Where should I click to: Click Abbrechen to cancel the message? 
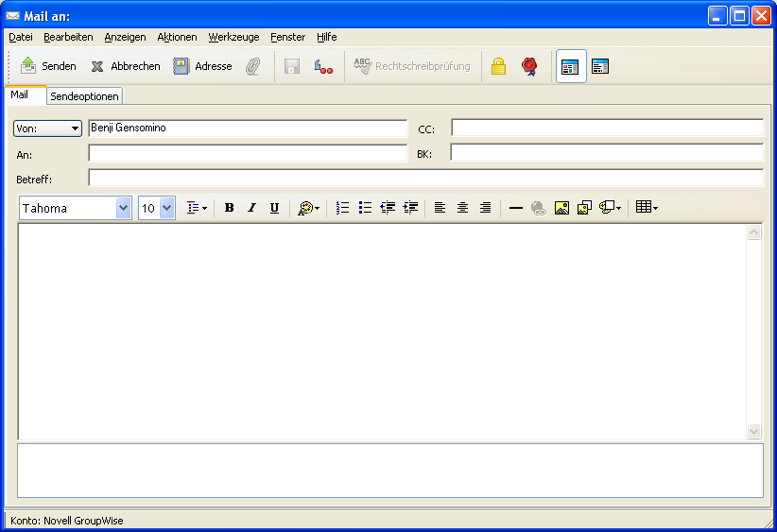pos(126,66)
